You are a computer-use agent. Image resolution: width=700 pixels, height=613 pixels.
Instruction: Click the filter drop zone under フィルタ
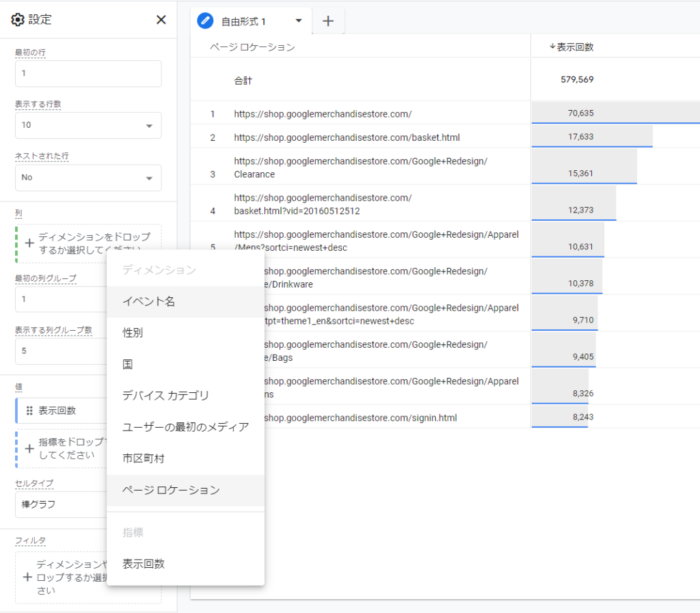pyautogui.click(x=61, y=577)
